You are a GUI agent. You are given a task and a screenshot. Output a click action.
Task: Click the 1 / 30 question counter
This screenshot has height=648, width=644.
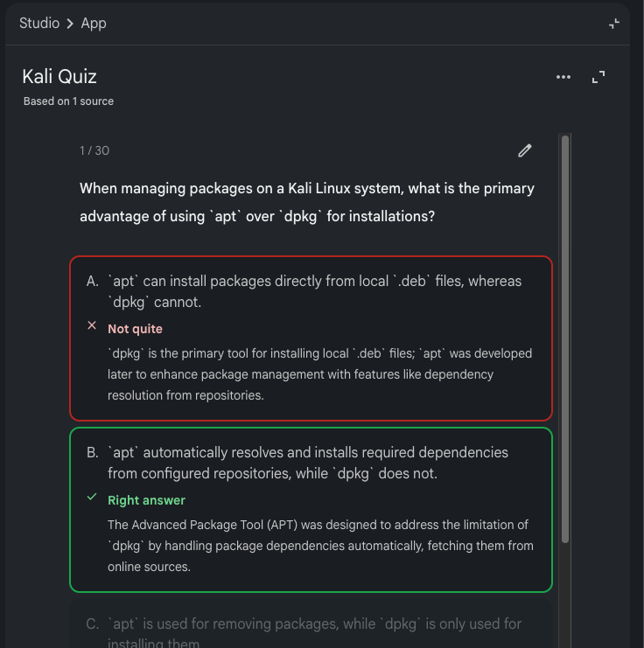pos(94,150)
